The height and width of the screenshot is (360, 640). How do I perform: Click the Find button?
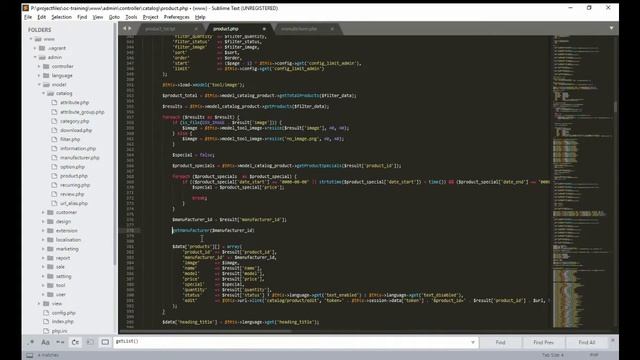point(500,342)
